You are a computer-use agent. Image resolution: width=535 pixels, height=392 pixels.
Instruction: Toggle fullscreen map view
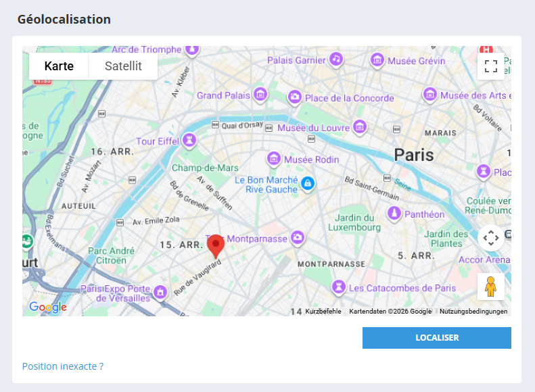pos(490,66)
